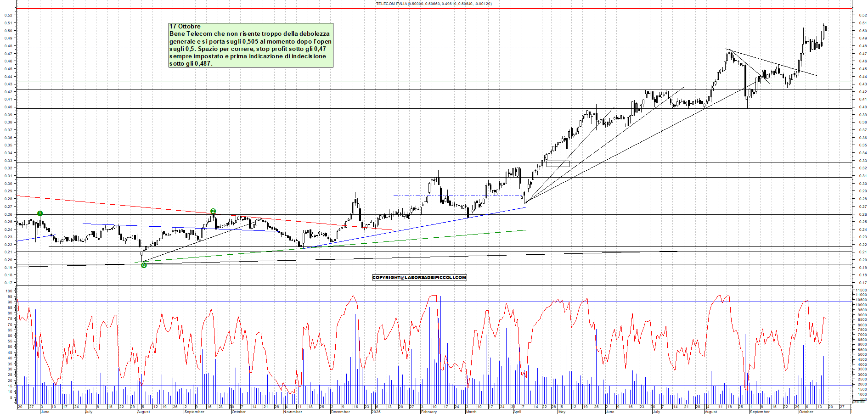This screenshot has width=868, height=414.
Task: Click the May label on time axis
Action: point(562,412)
